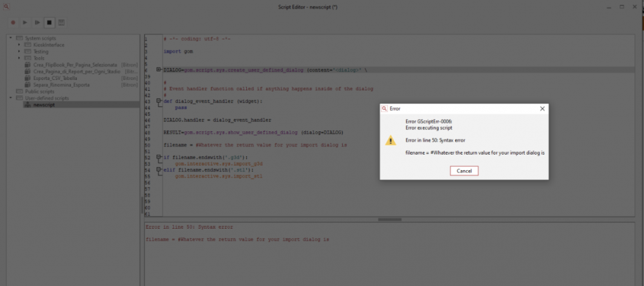The height and width of the screenshot is (286, 644).
Task: Click the gift icon beside Esporta_CSV_Tabella
Action: pos(28,78)
